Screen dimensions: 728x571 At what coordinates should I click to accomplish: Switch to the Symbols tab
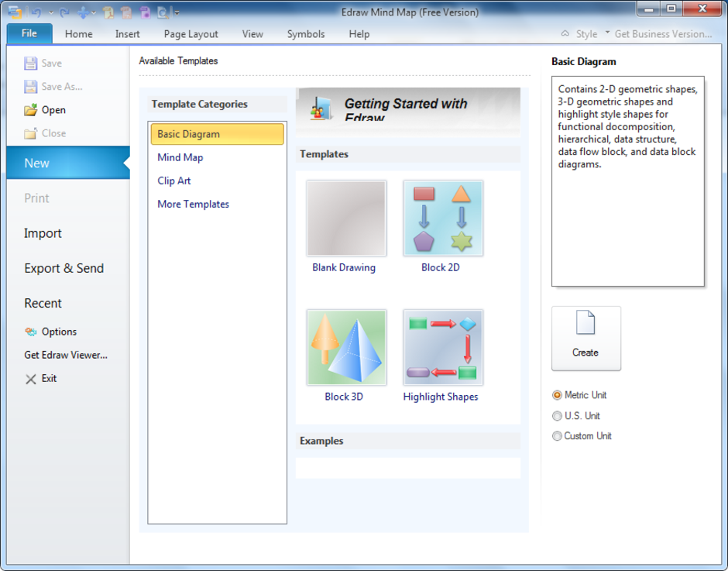(x=305, y=34)
